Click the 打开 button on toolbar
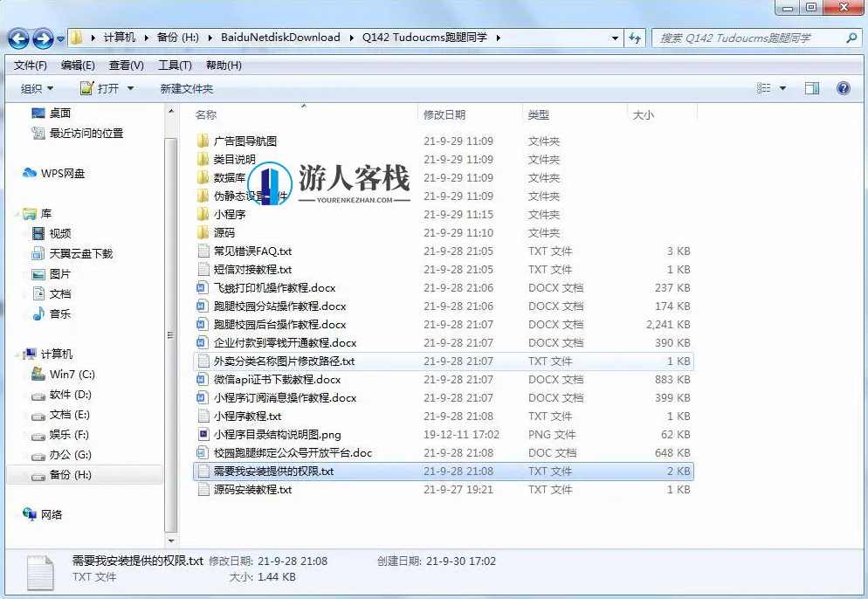 pyautogui.click(x=108, y=88)
